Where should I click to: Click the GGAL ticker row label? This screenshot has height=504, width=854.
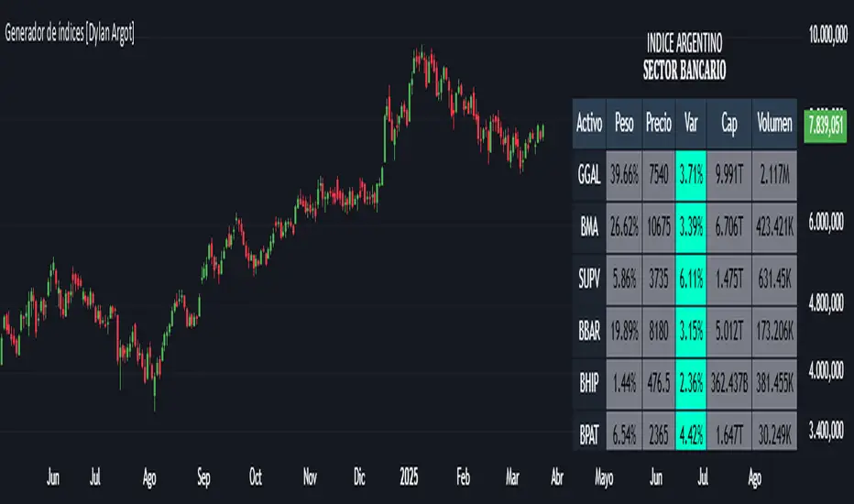coord(588,174)
